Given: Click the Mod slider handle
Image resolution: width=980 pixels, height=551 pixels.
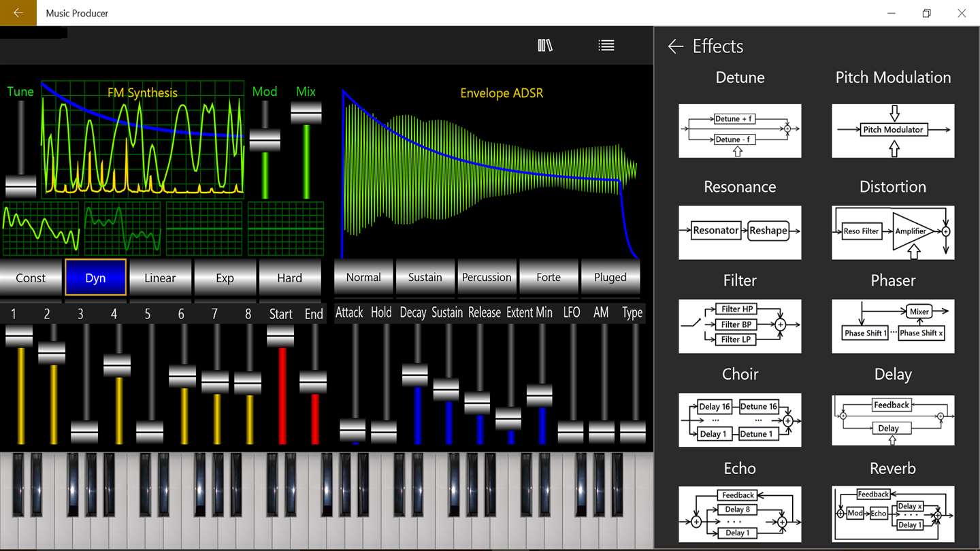Looking at the screenshot, I should (x=265, y=140).
